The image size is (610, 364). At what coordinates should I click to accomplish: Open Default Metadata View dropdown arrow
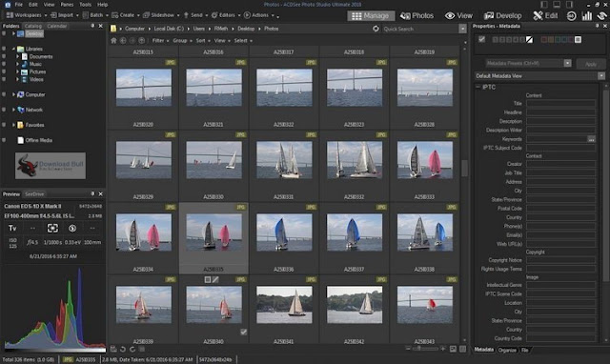(601, 76)
